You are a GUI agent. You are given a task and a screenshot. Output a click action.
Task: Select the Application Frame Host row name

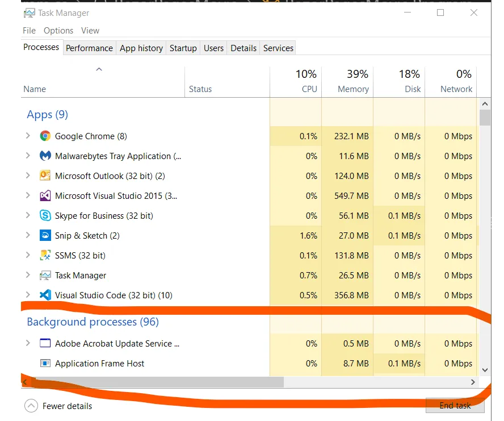pyautogui.click(x=100, y=364)
